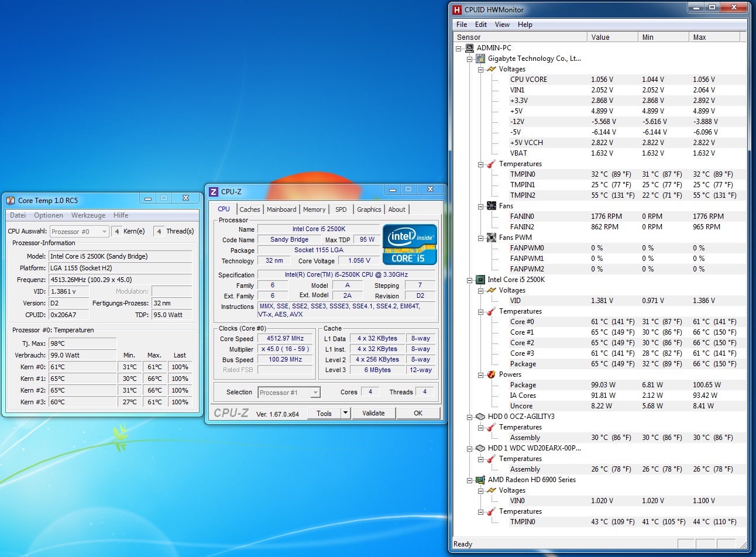Collapse AMD Radeon HD 6900 Series node
This screenshot has width=756, height=557.
469,480
